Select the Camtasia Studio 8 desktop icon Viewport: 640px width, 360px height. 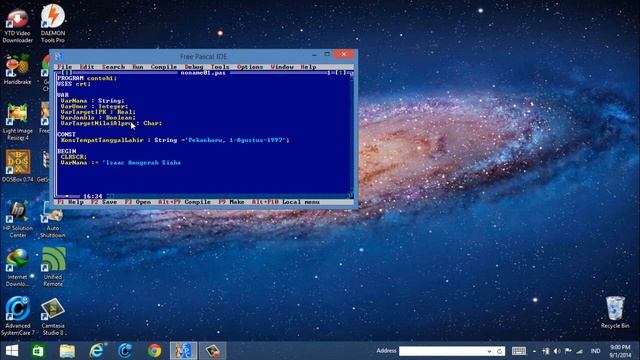coord(53,317)
